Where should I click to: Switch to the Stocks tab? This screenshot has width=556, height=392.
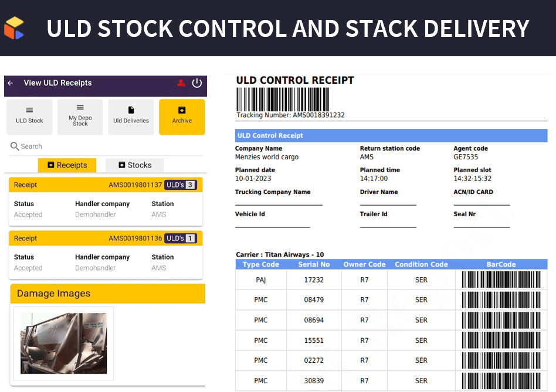point(135,165)
